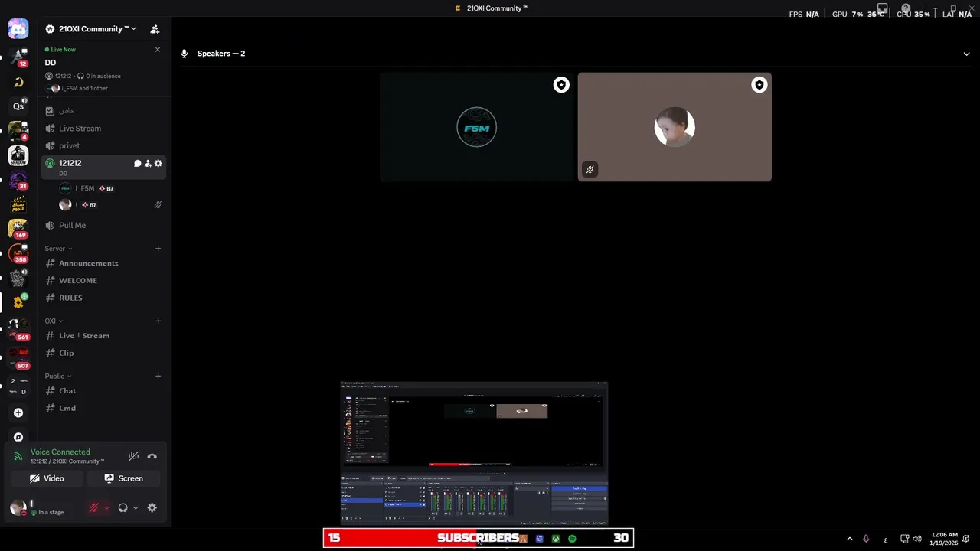Image resolution: width=980 pixels, height=551 pixels.
Task: Open the server folder with 507 badge
Action: (x=18, y=357)
